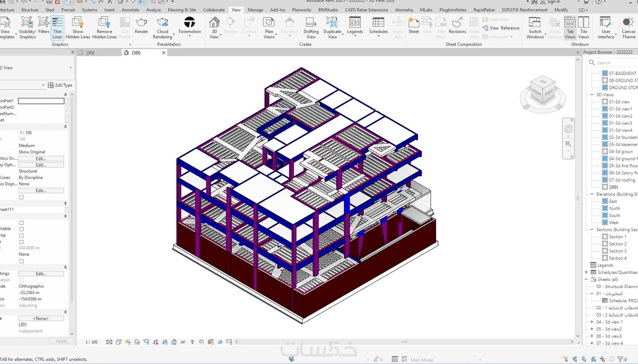Toggle Select Pinned Elements in status bar
This screenshot has height=364, width=638.
click(584, 359)
